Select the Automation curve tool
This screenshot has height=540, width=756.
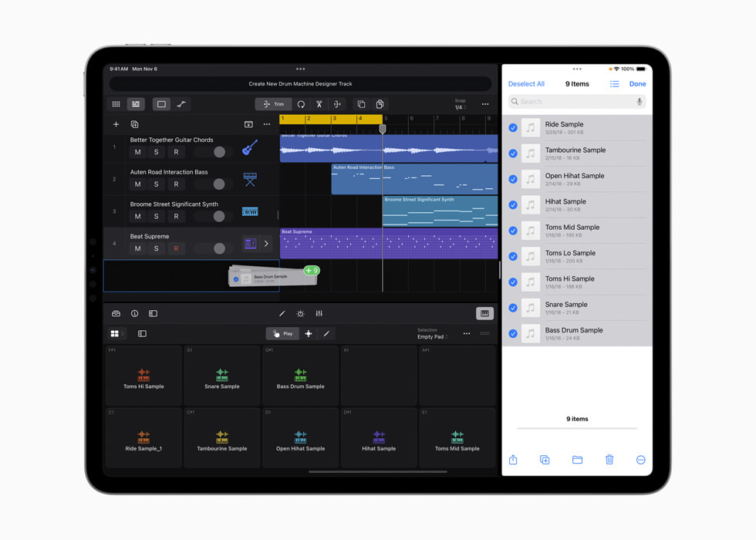(181, 104)
